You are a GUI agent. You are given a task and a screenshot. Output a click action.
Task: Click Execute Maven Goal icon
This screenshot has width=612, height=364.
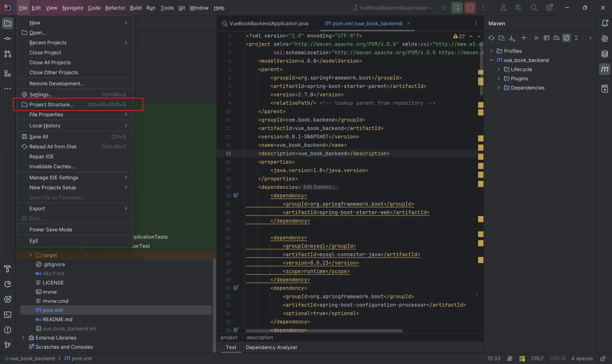click(546, 38)
